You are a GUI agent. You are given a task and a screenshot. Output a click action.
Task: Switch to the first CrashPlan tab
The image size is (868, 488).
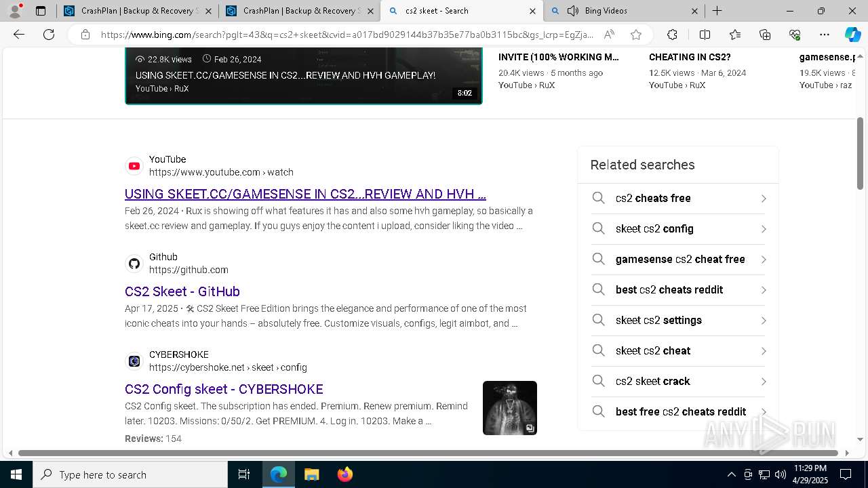pos(137,11)
